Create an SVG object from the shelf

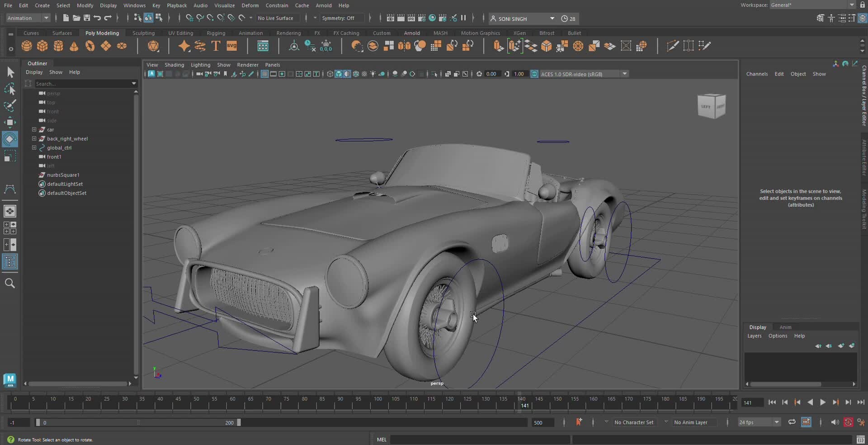click(232, 46)
